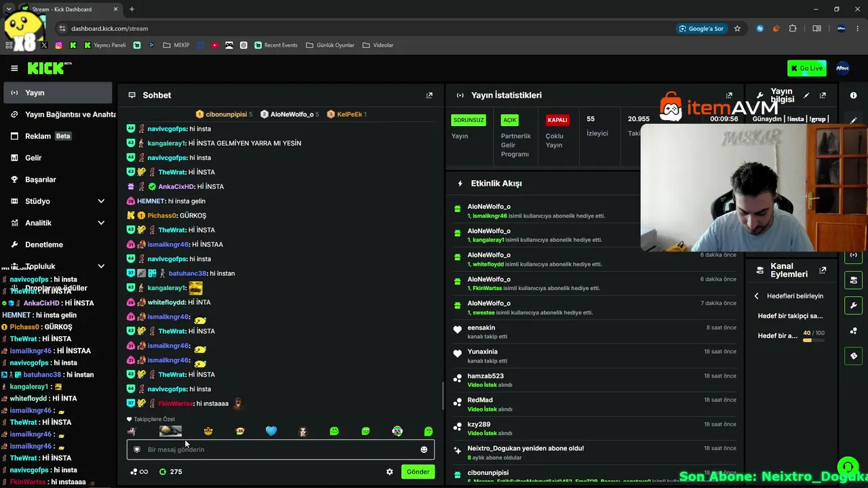Edit stream info with the pencil icon
This screenshot has width=868, height=488.
806,96
